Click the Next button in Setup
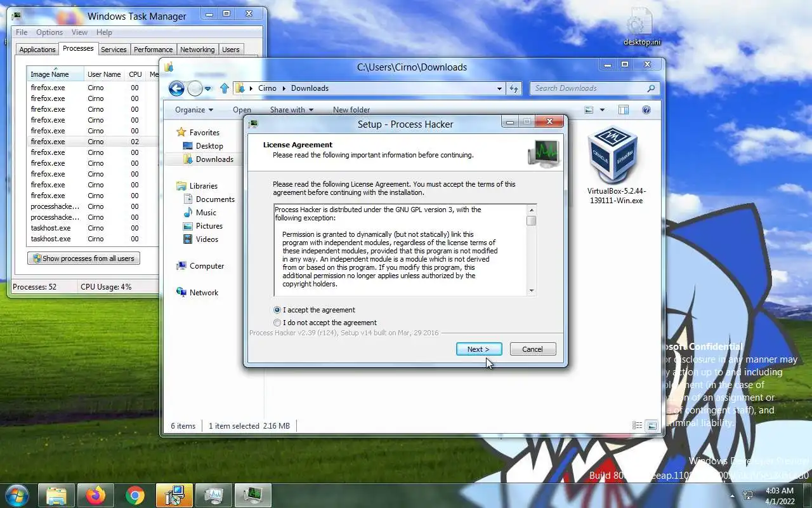This screenshot has height=508, width=812. click(x=479, y=349)
